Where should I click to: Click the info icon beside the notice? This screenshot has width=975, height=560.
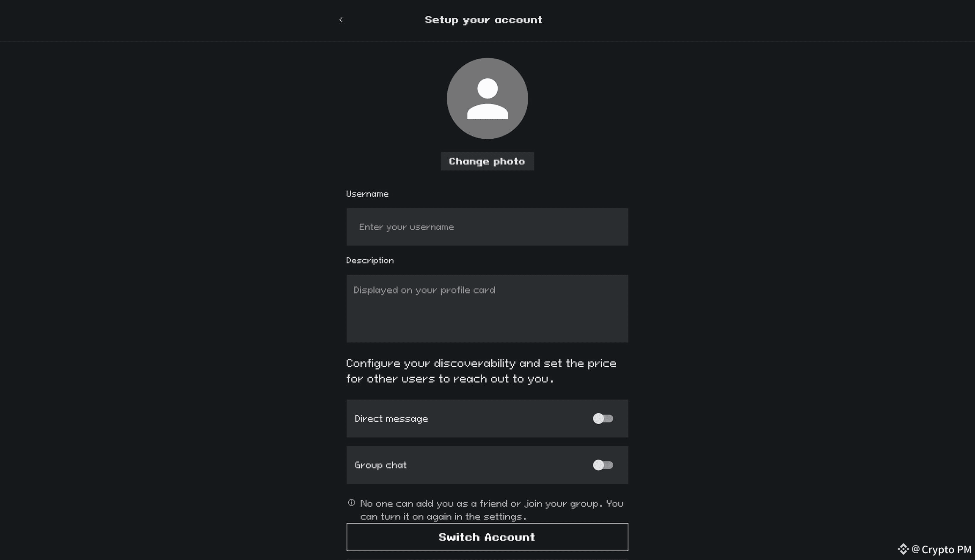click(351, 503)
